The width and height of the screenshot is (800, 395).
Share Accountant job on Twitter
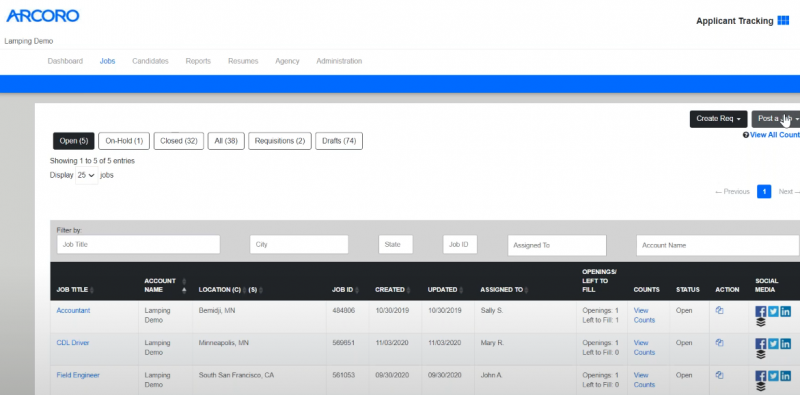(773, 311)
